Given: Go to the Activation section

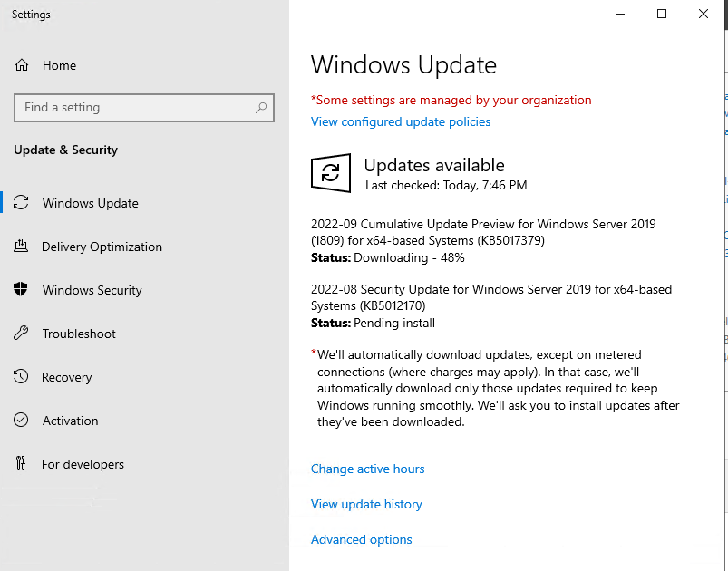Looking at the screenshot, I should 70,421.
